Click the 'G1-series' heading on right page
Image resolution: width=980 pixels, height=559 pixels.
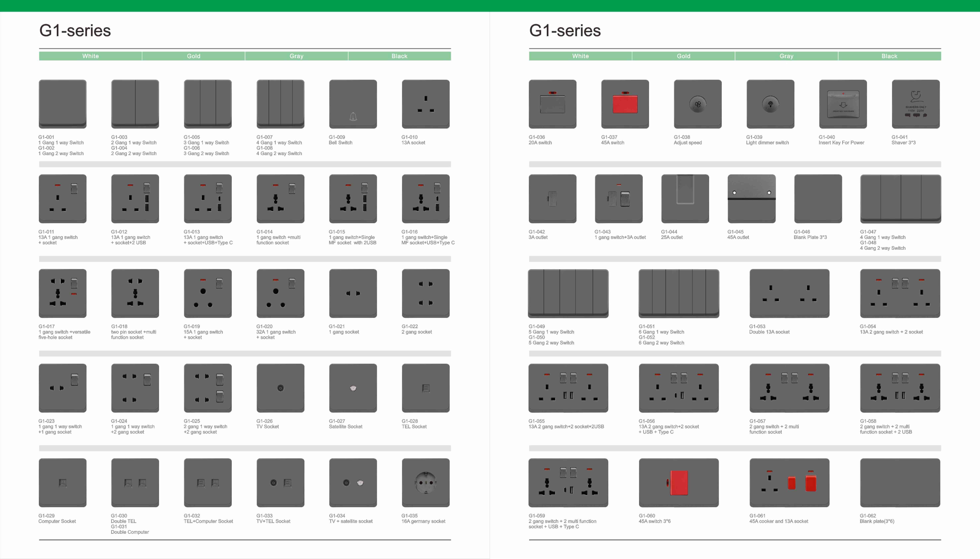coord(565,31)
